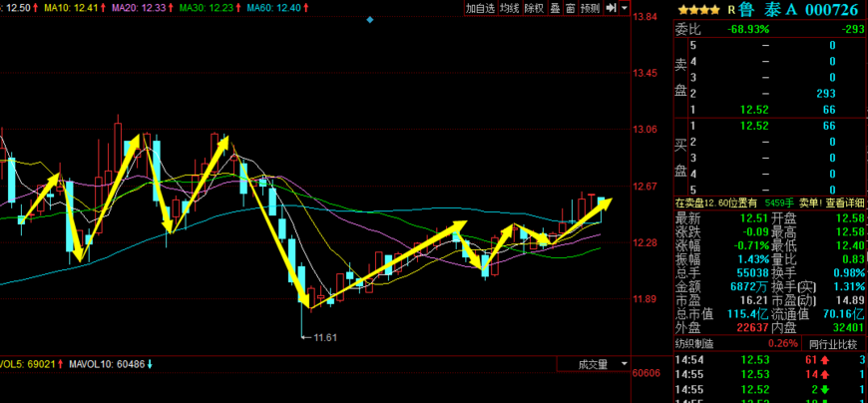Click the four-star rating icon
868x403 pixels.
tap(698, 10)
